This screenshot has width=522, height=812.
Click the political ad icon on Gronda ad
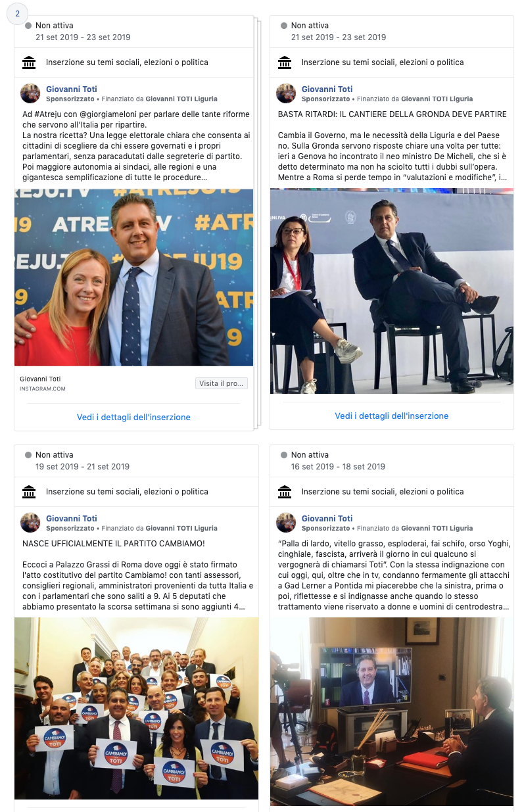click(x=285, y=62)
